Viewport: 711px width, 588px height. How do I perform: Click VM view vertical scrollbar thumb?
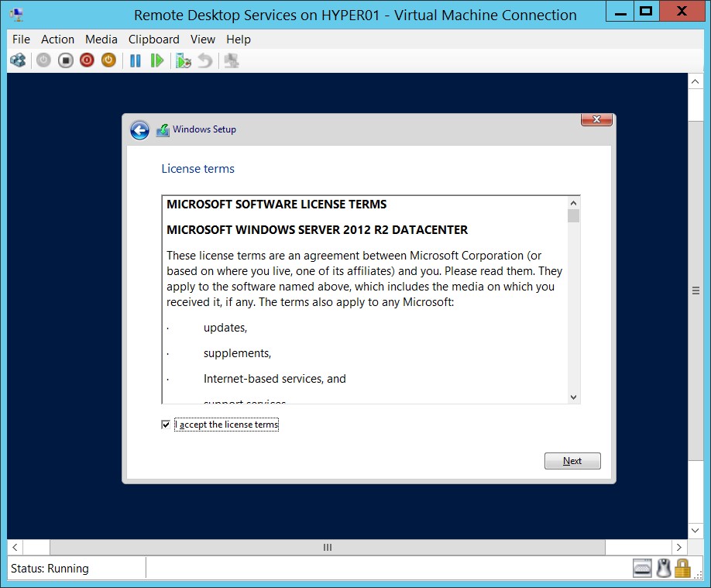[696, 291]
